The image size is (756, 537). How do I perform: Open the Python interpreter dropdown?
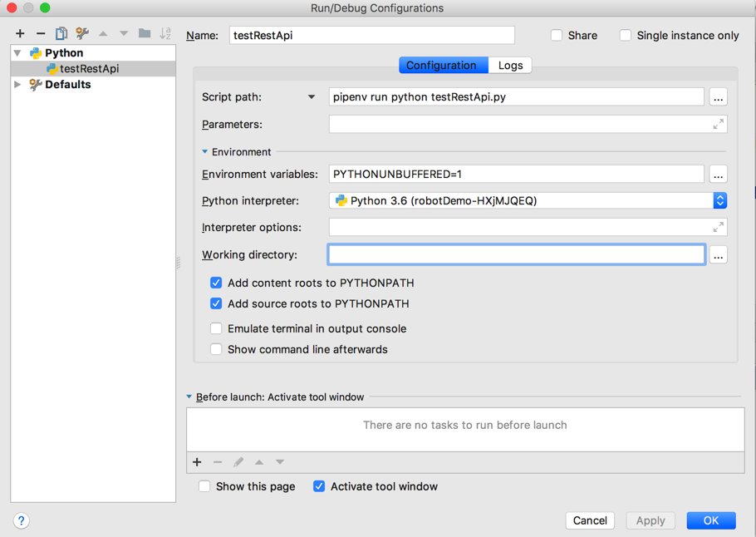click(x=719, y=200)
